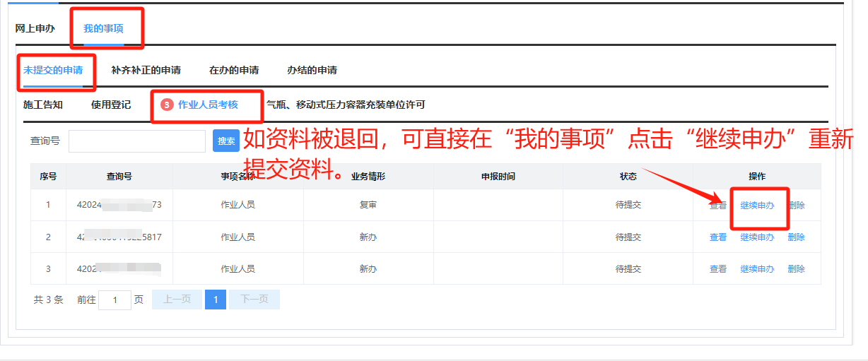
Task: Delete the first row application
Action: click(x=796, y=206)
